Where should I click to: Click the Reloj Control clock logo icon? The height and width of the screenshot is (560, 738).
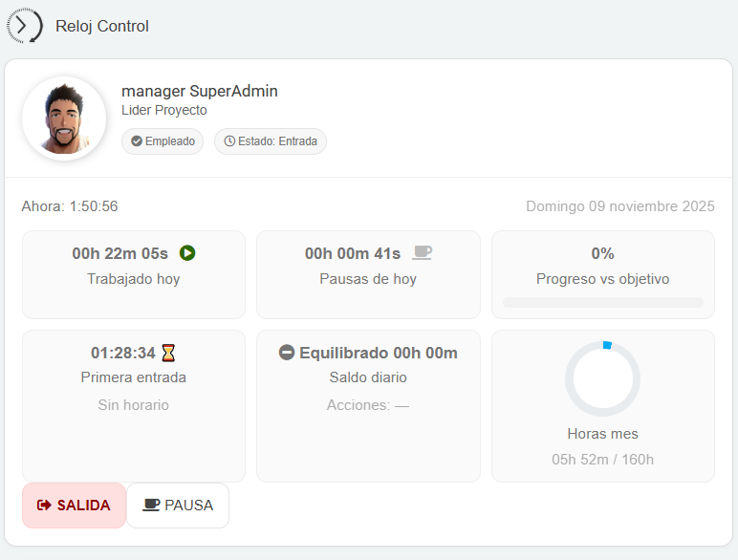tap(24, 26)
